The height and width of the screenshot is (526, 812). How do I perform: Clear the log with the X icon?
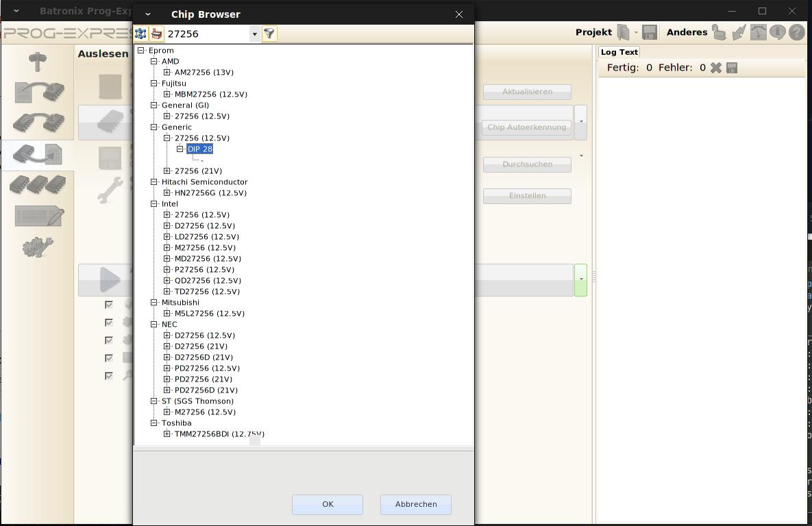pos(715,68)
